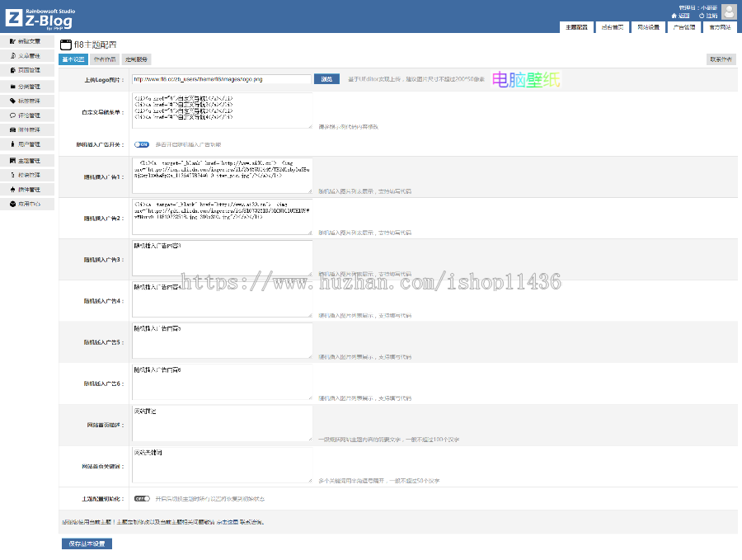
Task: Select the 网站设置 top navigation tab
Action: click(x=648, y=27)
